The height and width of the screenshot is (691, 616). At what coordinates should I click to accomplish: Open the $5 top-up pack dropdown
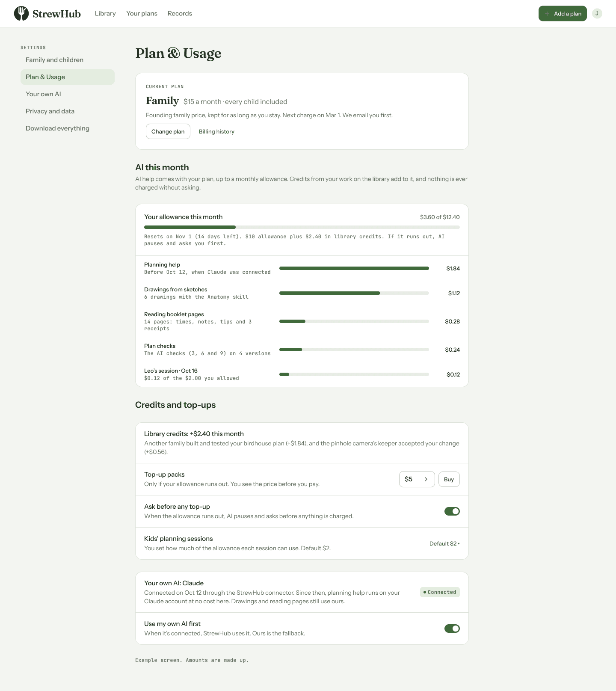click(x=417, y=479)
